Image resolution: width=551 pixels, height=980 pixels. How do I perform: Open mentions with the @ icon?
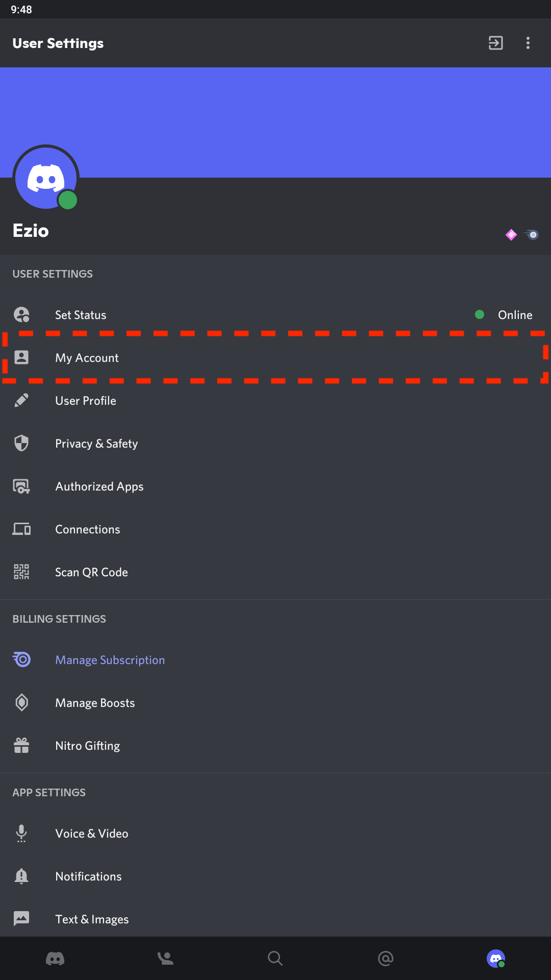[386, 959]
